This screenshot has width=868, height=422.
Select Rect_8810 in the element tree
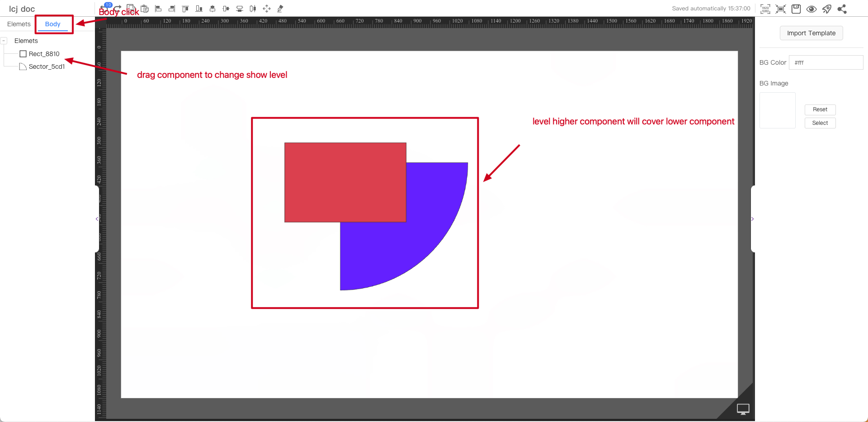[x=44, y=54]
